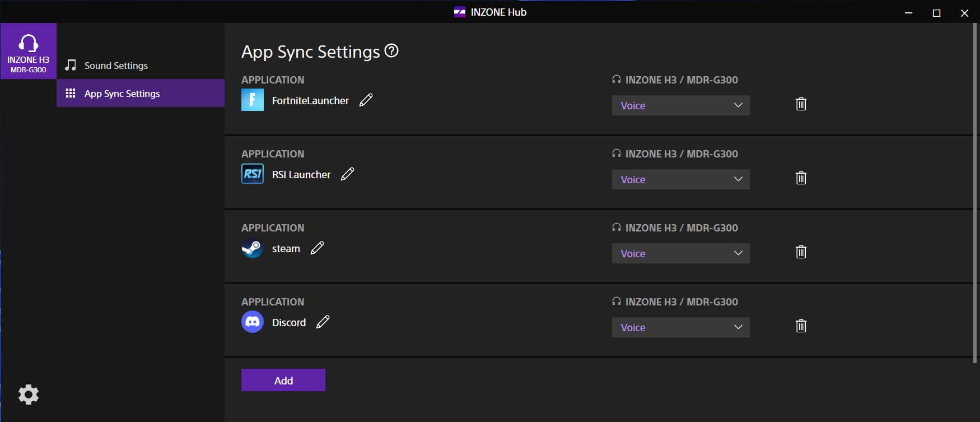Edit the RSI Launcher application entry

[347, 174]
